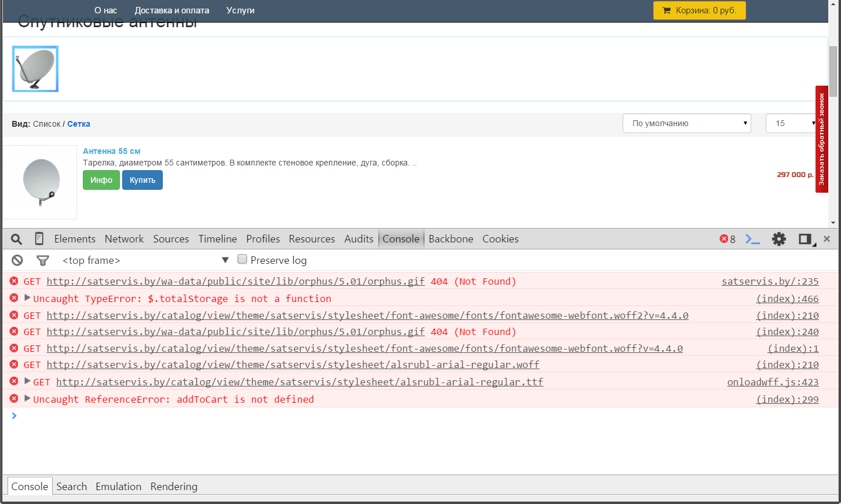
Task: Open fontawesome-webfont.woff2 URL in console
Action: point(368,315)
